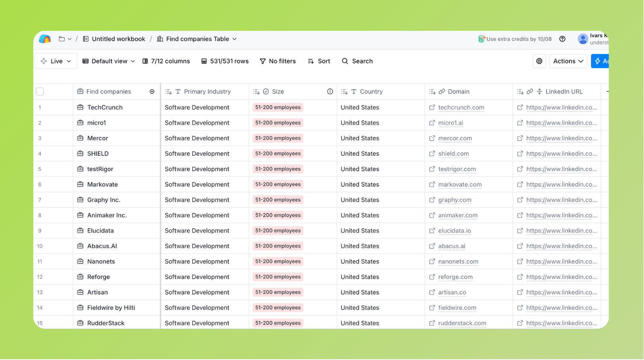Toggle the select-all rows checkbox
This screenshot has height=360, width=644.
pos(40,92)
